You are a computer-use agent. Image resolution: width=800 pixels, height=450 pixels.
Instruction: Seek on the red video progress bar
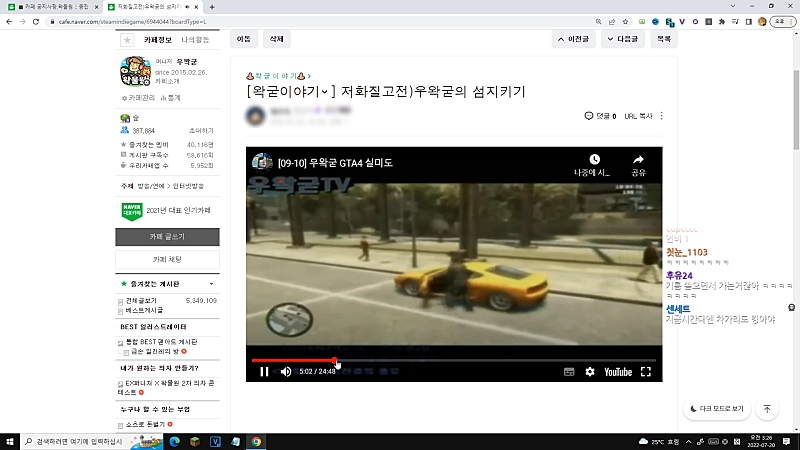tap(450, 360)
